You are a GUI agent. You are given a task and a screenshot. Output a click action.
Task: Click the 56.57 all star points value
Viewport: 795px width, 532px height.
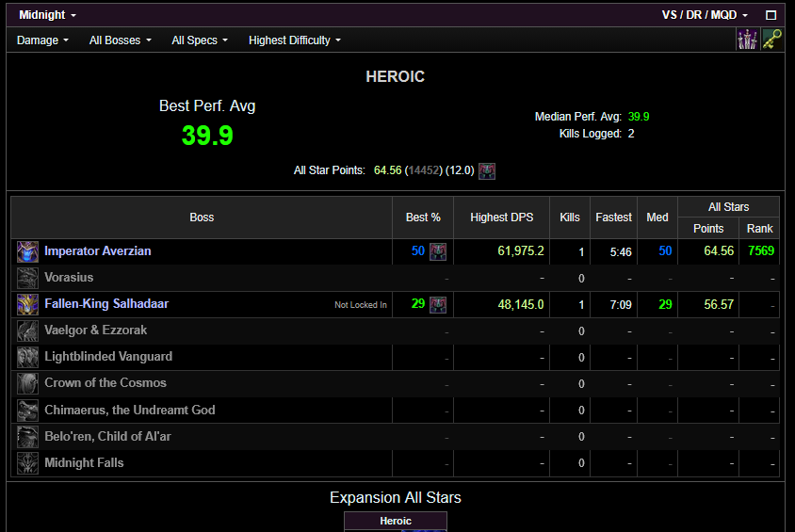719,304
